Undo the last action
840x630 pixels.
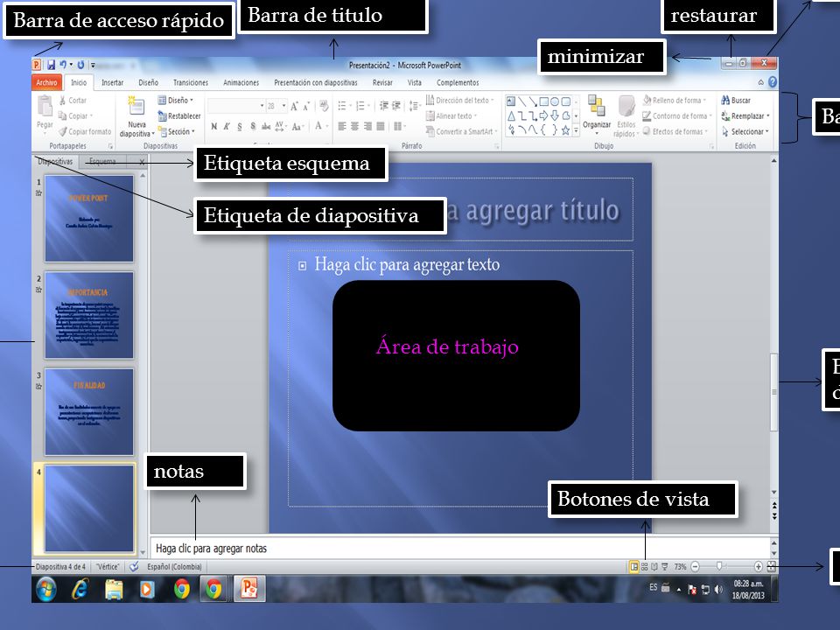tap(63, 65)
